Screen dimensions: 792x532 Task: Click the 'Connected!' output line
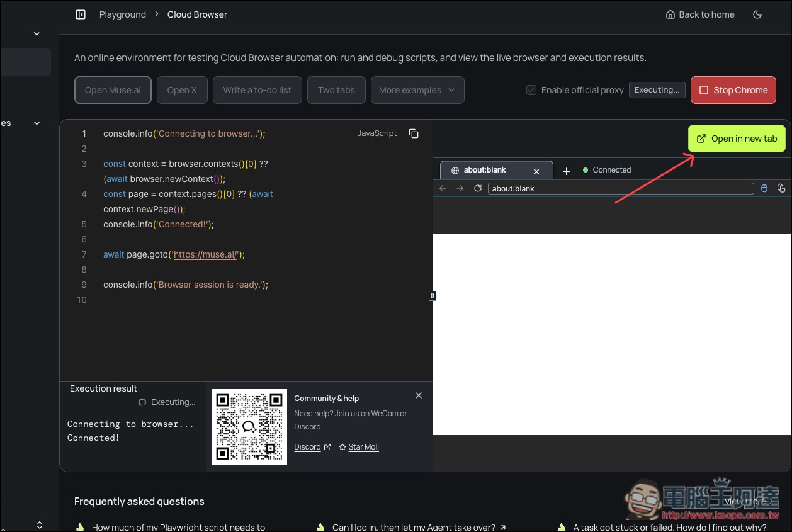93,438
